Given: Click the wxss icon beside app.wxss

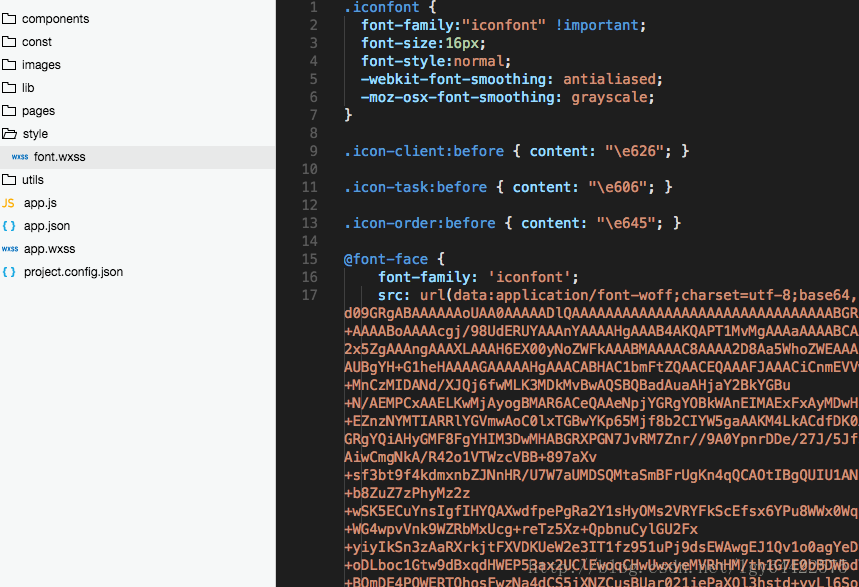Looking at the screenshot, I should (9, 249).
